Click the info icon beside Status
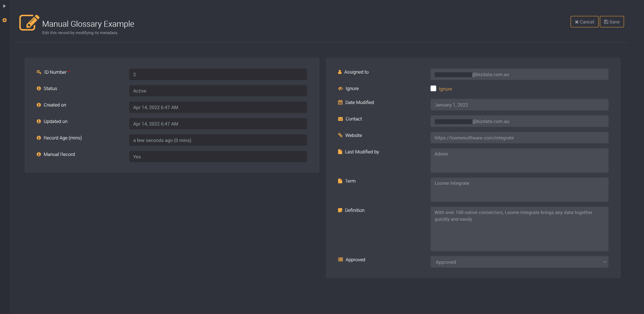Viewport: 644px width, 314px height. [39, 88]
